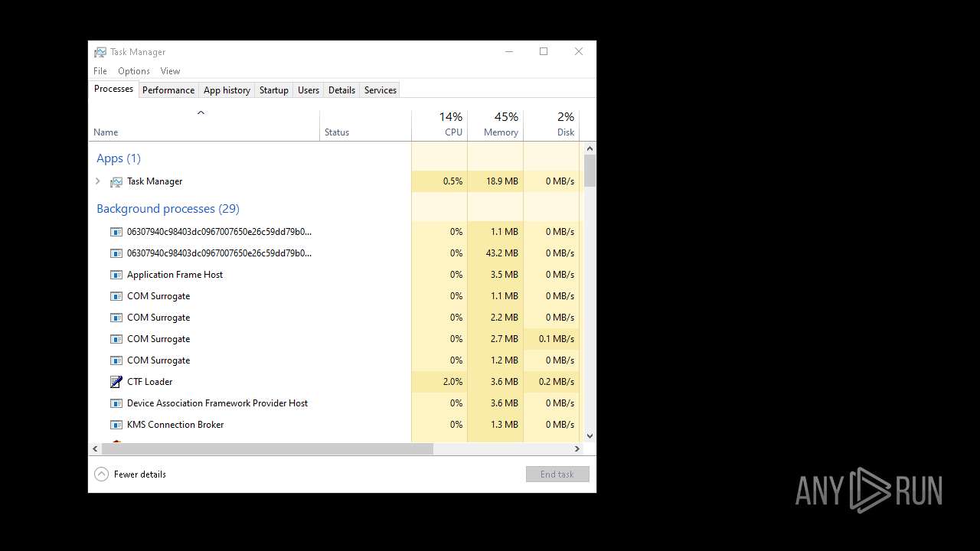Screen dimensions: 980x551
Task: Click the 43.2 MB memory value
Action: (x=503, y=253)
